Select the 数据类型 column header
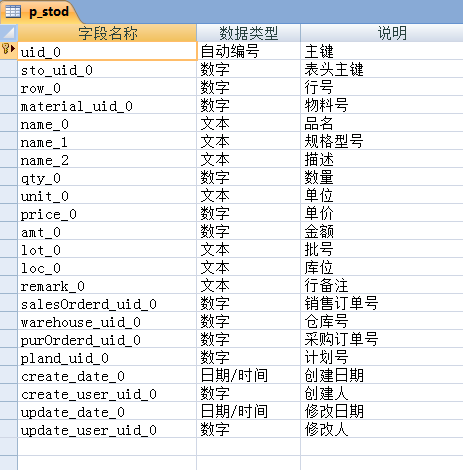 249,33
